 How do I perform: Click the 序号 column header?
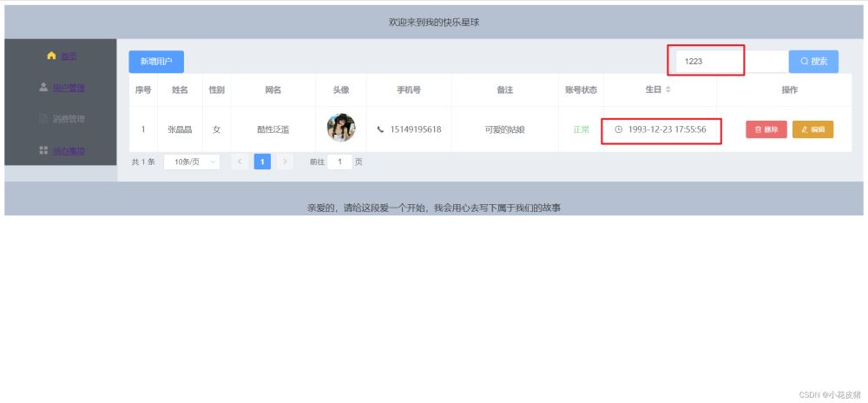pyautogui.click(x=143, y=89)
